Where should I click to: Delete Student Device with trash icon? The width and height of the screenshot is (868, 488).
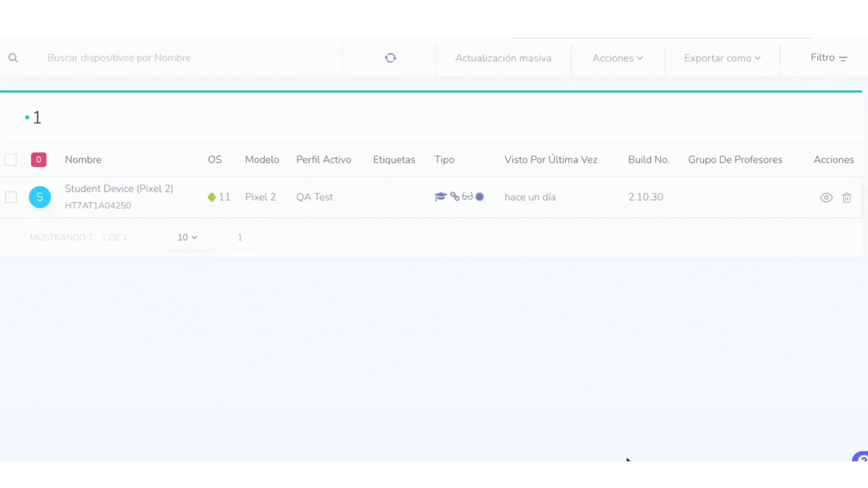pyautogui.click(x=846, y=197)
